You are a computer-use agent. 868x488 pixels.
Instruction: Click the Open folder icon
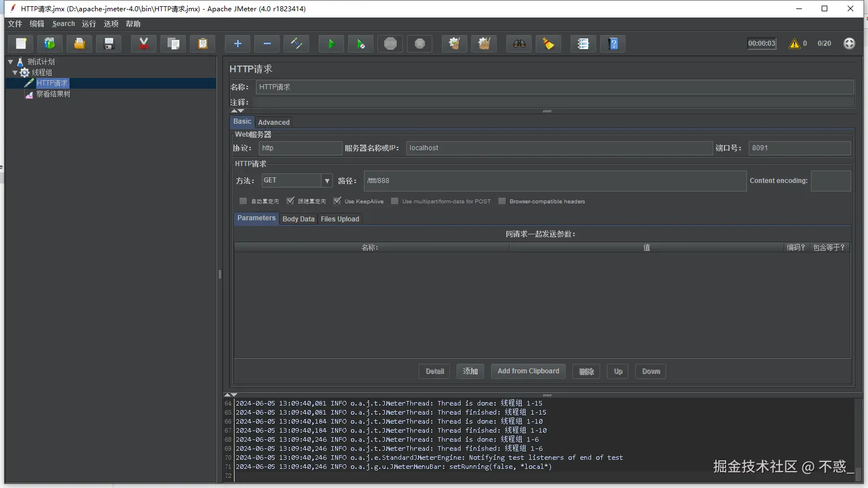pyautogui.click(x=80, y=44)
